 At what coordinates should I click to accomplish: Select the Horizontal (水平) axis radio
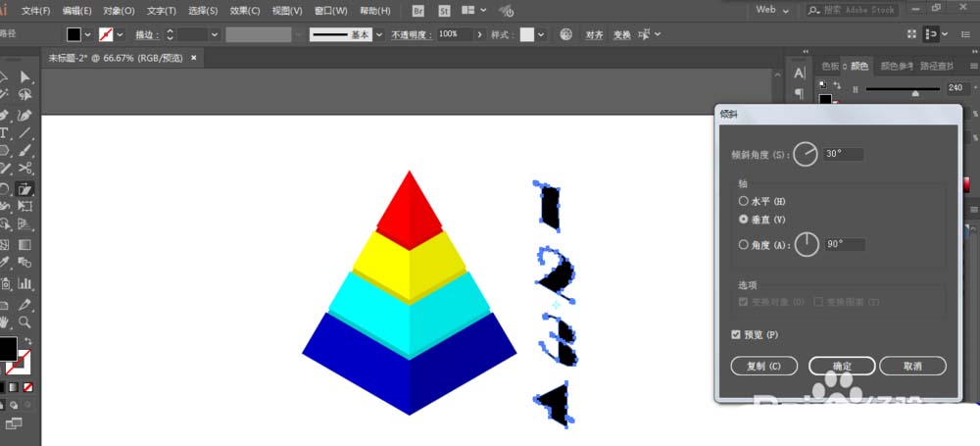743,201
